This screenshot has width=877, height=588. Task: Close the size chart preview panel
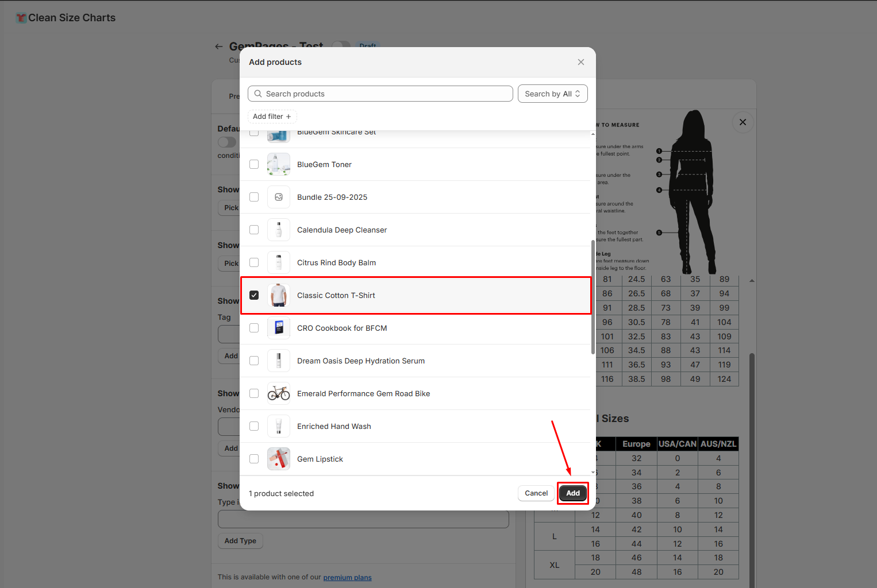point(743,122)
